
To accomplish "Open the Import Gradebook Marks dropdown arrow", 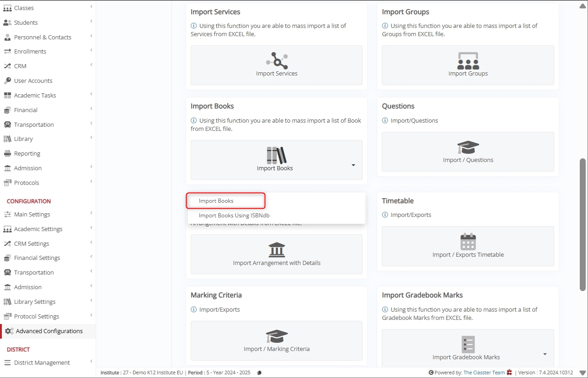I will 545,354.
